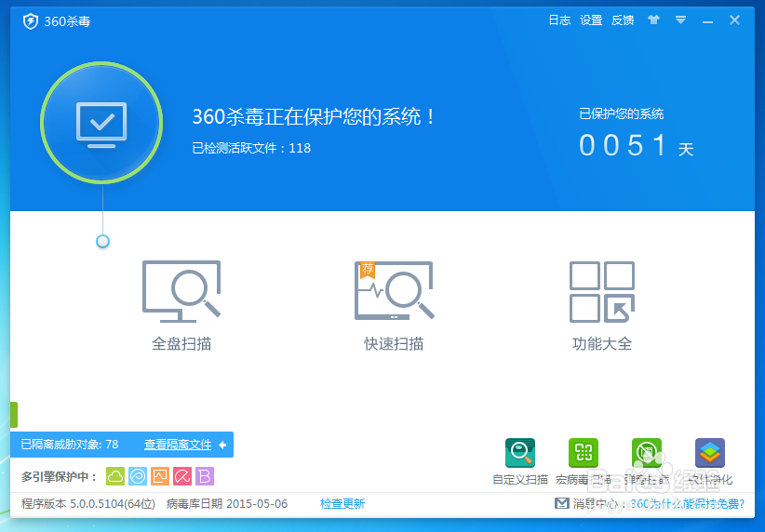Screen dimensions: 765x532
Task: Open 弹窗拦截 popup blocker tool
Action: pos(647,461)
